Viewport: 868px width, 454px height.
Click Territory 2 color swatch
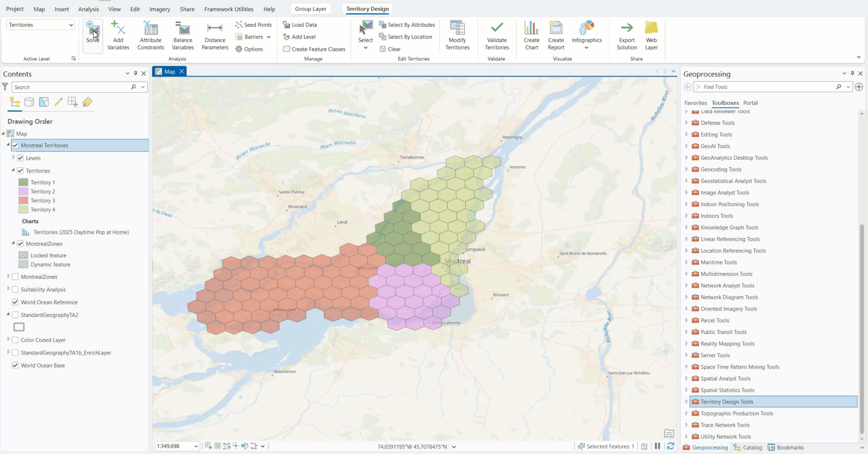(24, 191)
